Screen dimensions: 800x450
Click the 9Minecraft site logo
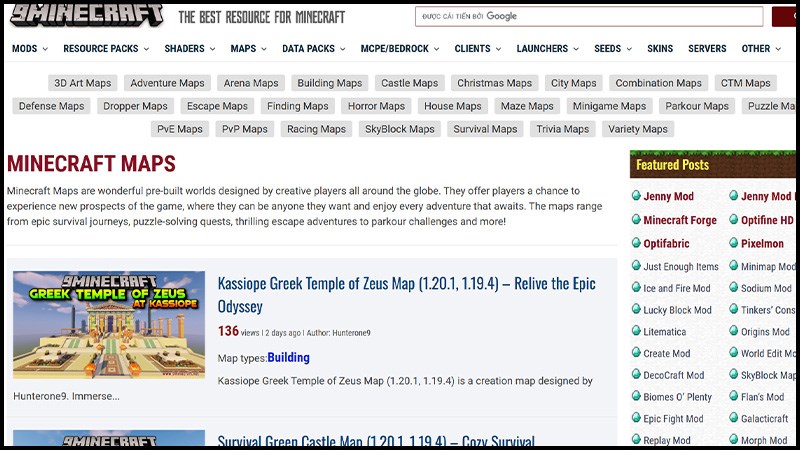click(x=87, y=15)
